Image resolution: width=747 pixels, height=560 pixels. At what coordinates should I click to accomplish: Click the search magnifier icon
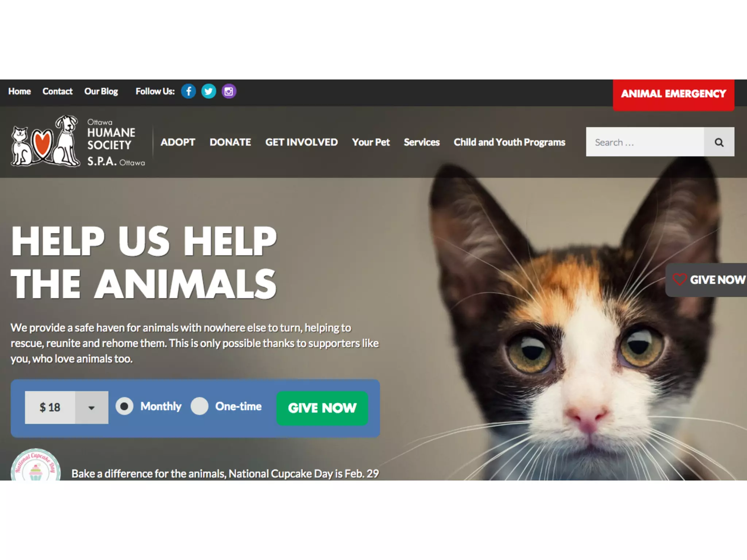pyautogui.click(x=719, y=142)
